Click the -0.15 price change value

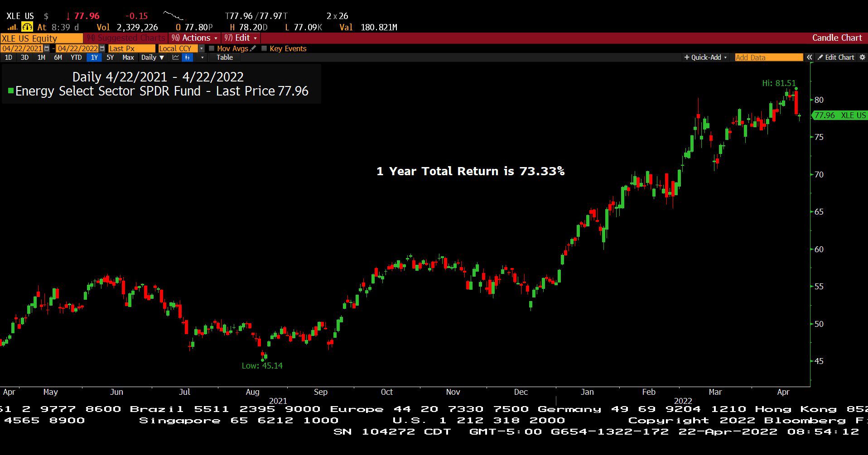pos(136,16)
